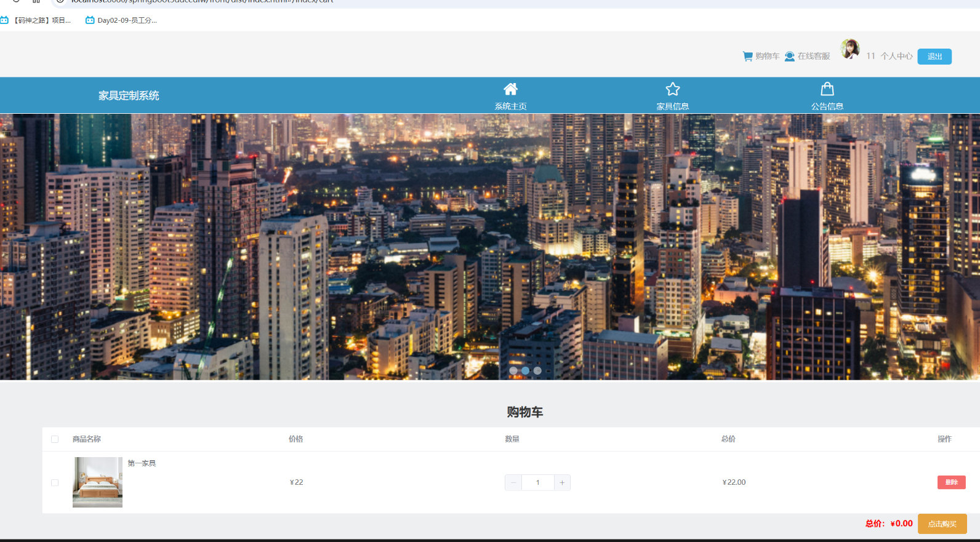Viewport: 980px width, 542px height.
Task: Click the shopping cart icon in header
Action: pyautogui.click(x=747, y=56)
